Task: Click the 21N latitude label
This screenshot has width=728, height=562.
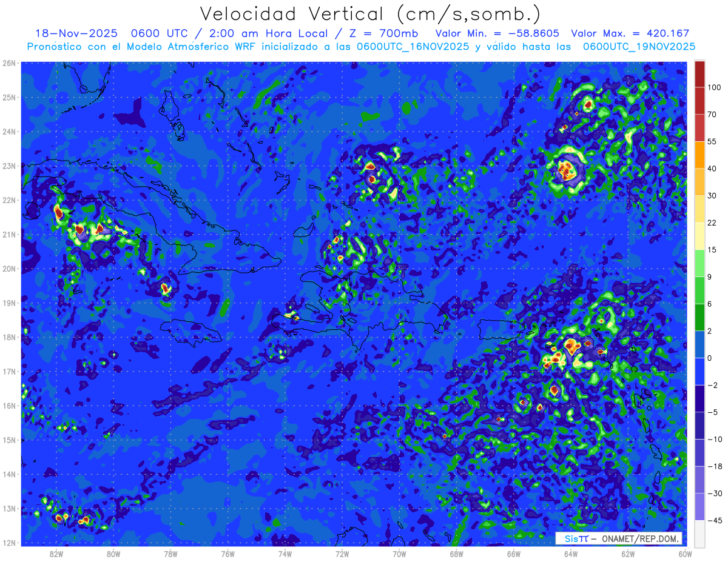Action: click(9, 234)
